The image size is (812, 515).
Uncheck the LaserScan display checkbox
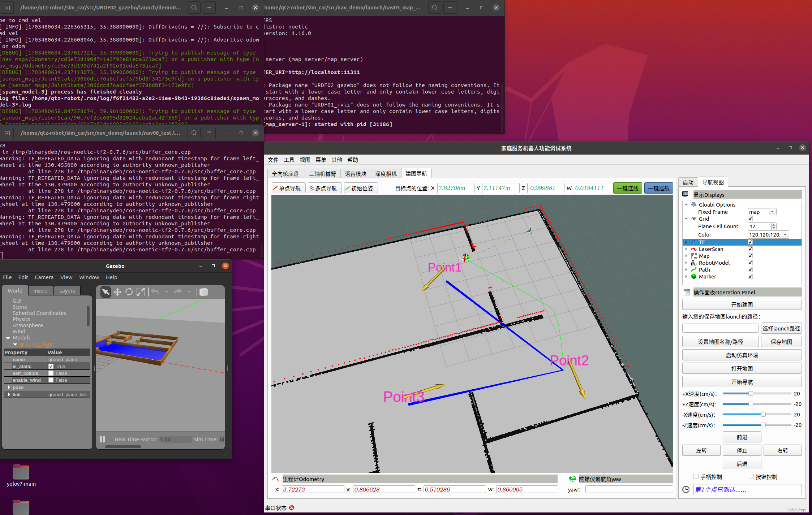750,249
